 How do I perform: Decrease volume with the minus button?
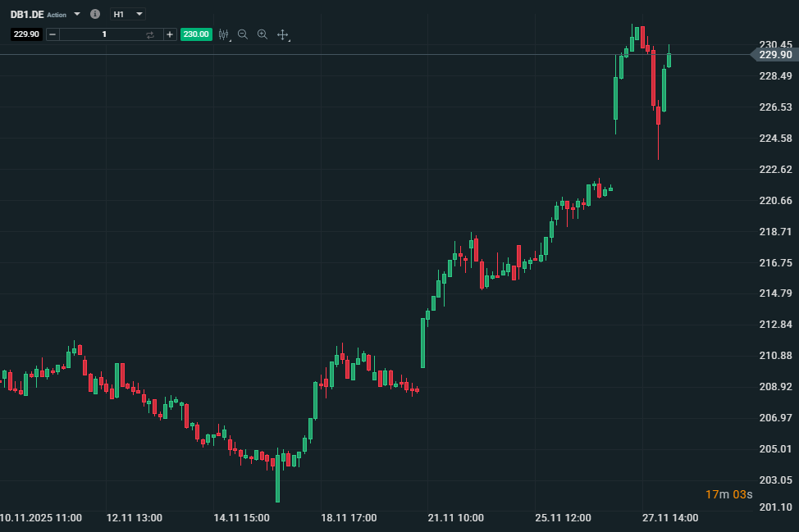click(53, 34)
